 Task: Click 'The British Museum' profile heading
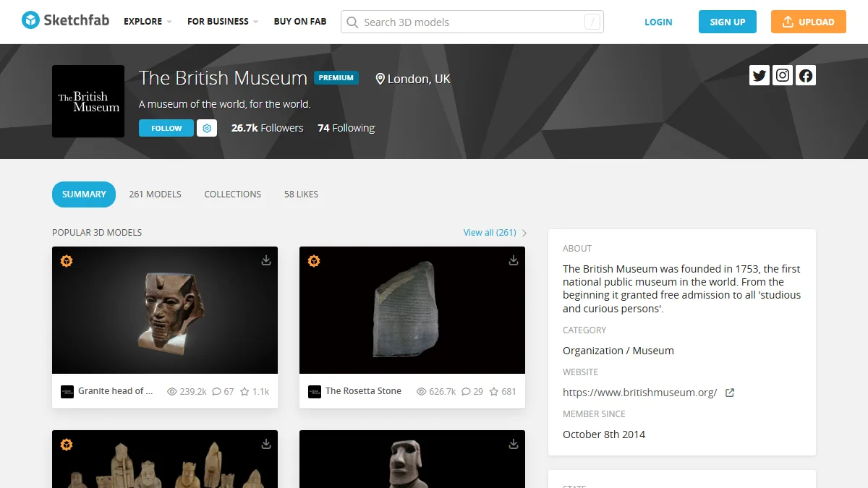coord(223,77)
